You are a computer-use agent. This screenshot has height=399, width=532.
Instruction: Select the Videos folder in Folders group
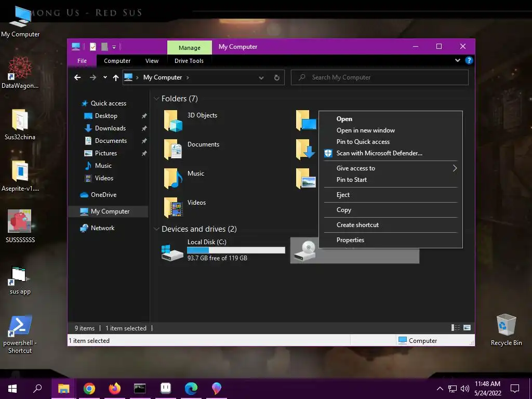click(184, 208)
